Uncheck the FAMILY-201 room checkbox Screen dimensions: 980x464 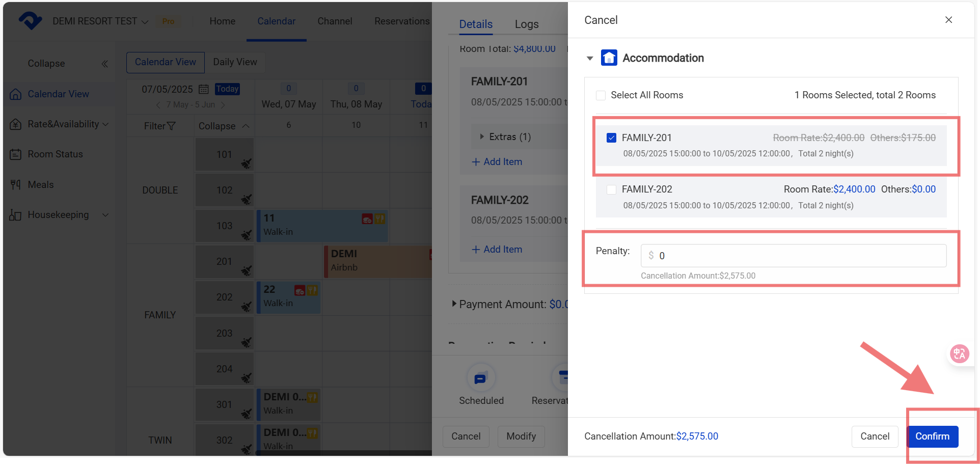611,138
